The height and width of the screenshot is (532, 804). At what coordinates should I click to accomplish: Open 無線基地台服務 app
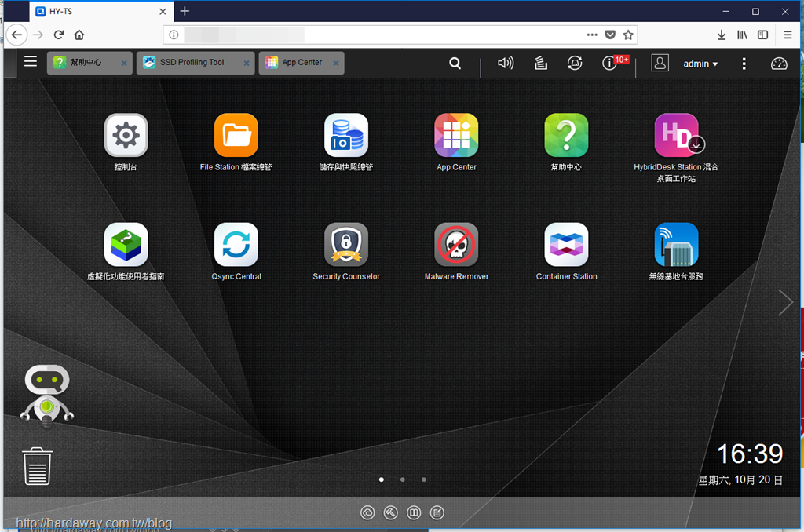point(676,245)
